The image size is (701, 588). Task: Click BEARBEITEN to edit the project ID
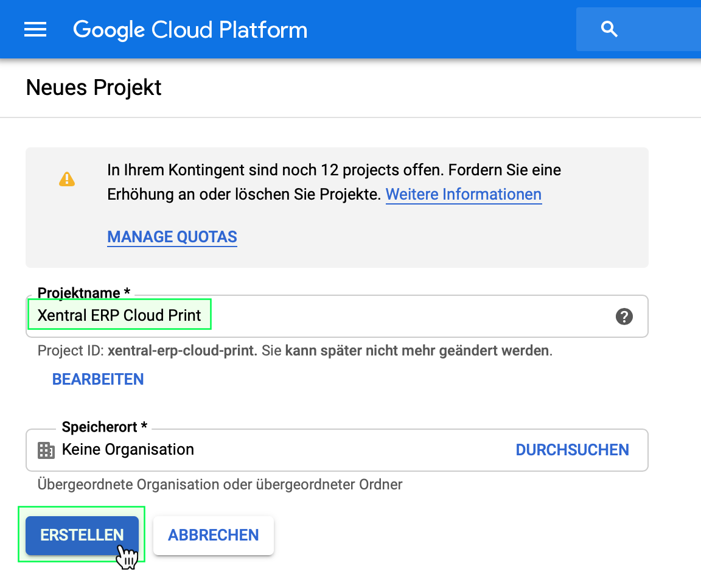pos(98,379)
